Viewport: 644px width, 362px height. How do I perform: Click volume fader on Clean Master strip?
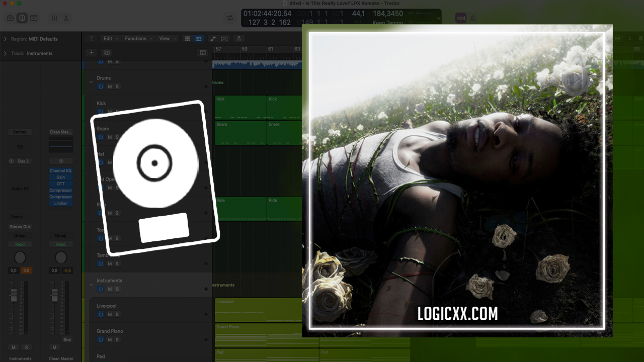tap(54, 295)
